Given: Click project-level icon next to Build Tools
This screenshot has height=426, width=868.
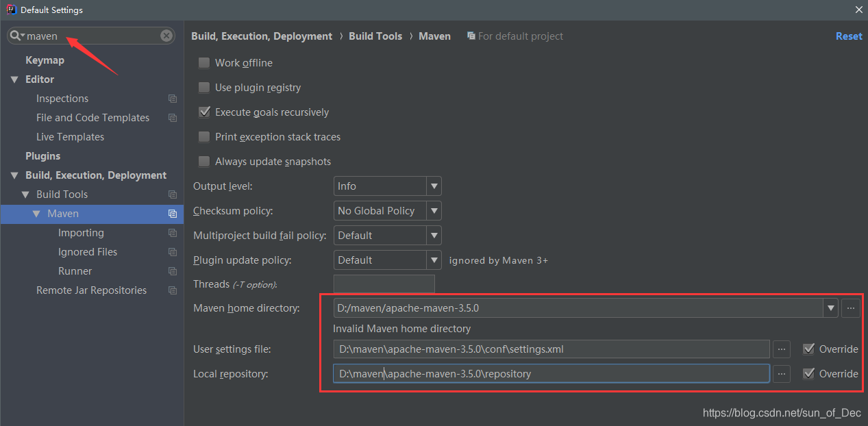Looking at the screenshot, I should click(173, 195).
